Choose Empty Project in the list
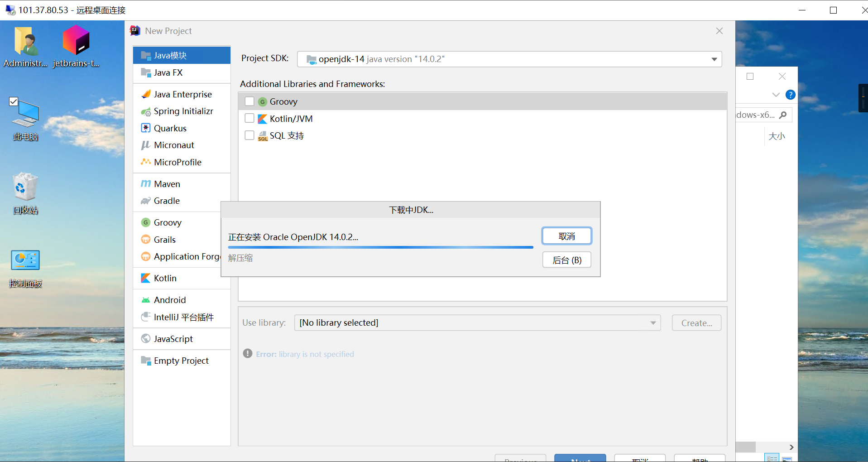868x462 pixels. tap(182, 361)
